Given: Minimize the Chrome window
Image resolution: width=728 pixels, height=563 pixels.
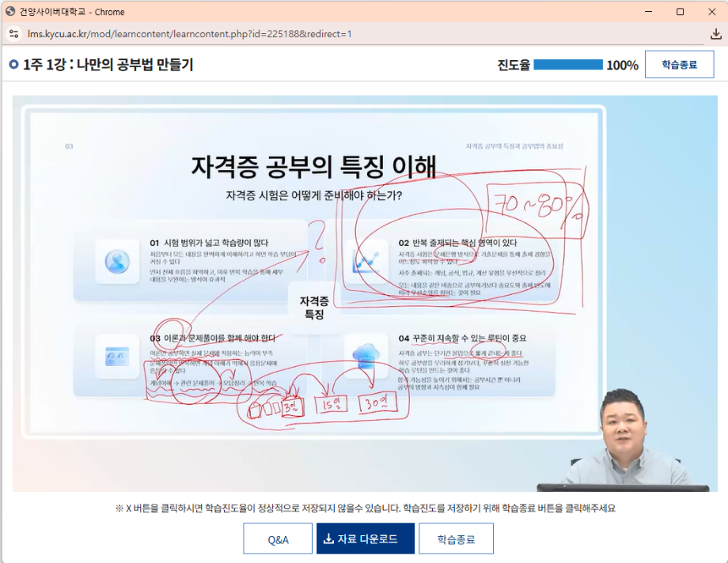Looking at the screenshot, I should 649,12.
